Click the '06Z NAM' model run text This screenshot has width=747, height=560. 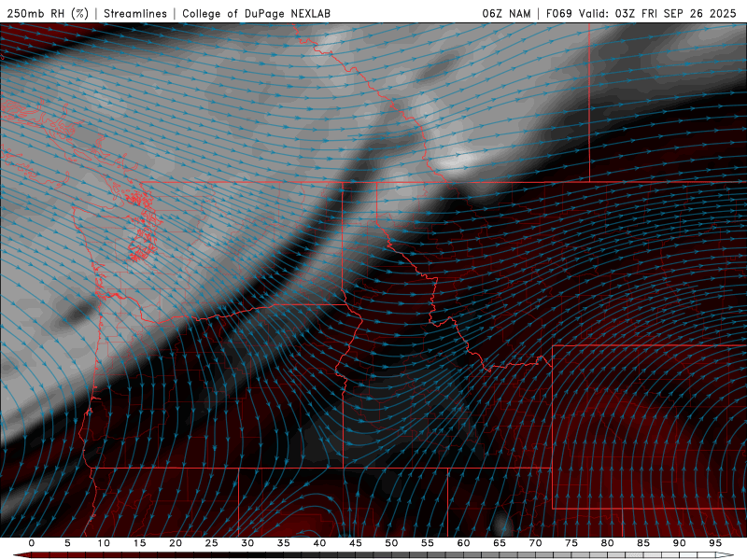tap(506, 13)
